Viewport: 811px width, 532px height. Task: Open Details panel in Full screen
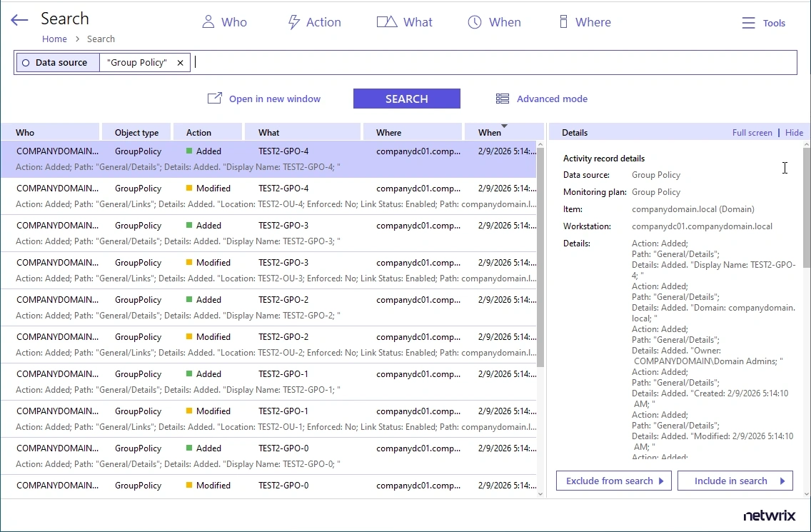(x=752, y=132)
